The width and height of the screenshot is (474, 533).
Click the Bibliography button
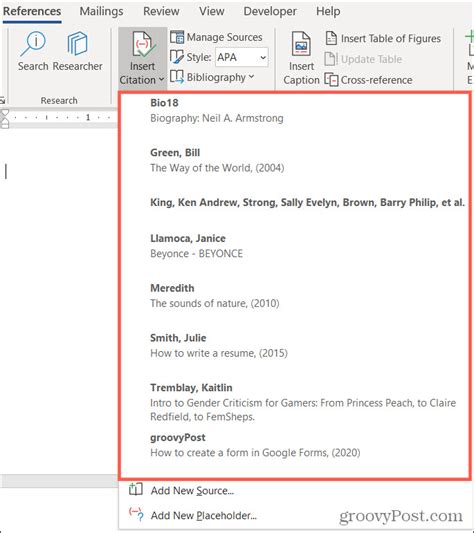point(212,77)
